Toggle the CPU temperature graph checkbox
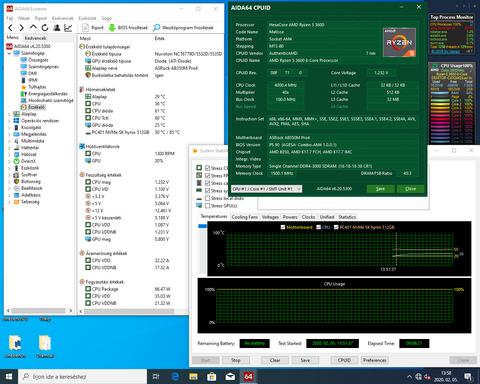The image size is (480, 384). click(x=318, y=227)
